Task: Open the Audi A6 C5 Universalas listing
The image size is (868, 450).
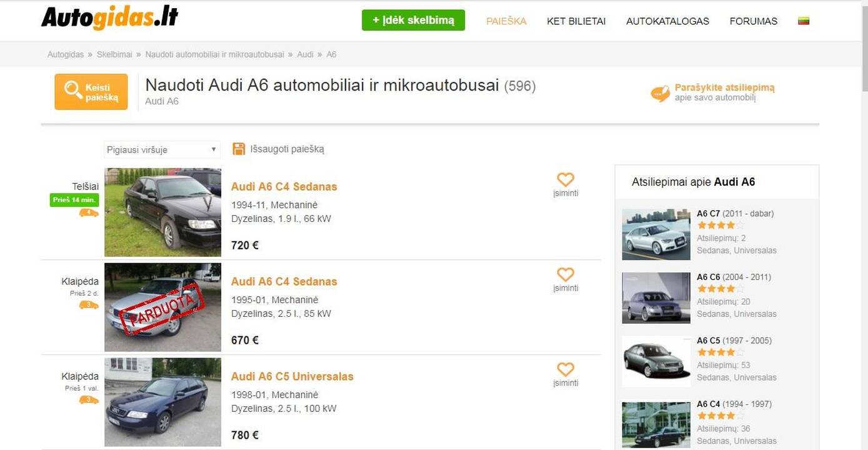Action: [x=292, y=376]
